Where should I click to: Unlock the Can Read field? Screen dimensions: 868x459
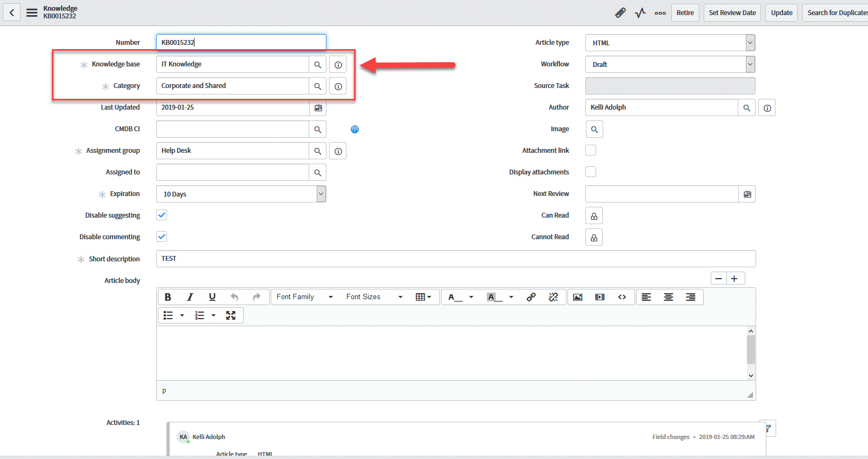pyautogui.click(x=594, y=216)
